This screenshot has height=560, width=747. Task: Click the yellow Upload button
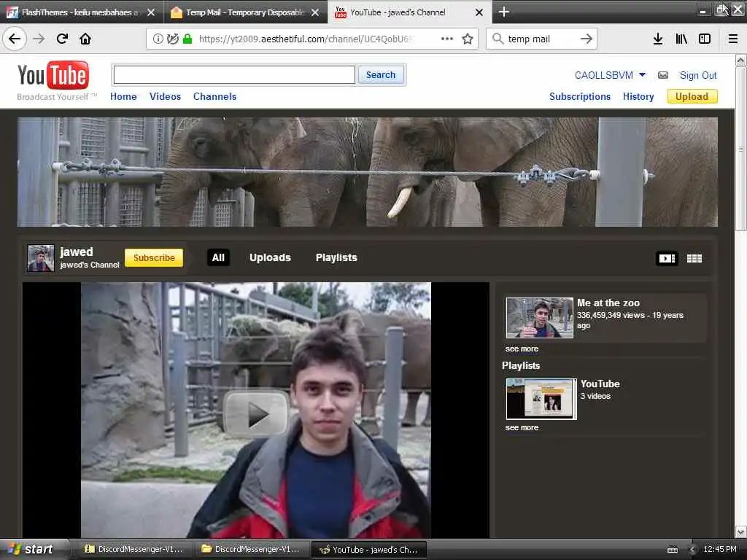tap(692, 96)
